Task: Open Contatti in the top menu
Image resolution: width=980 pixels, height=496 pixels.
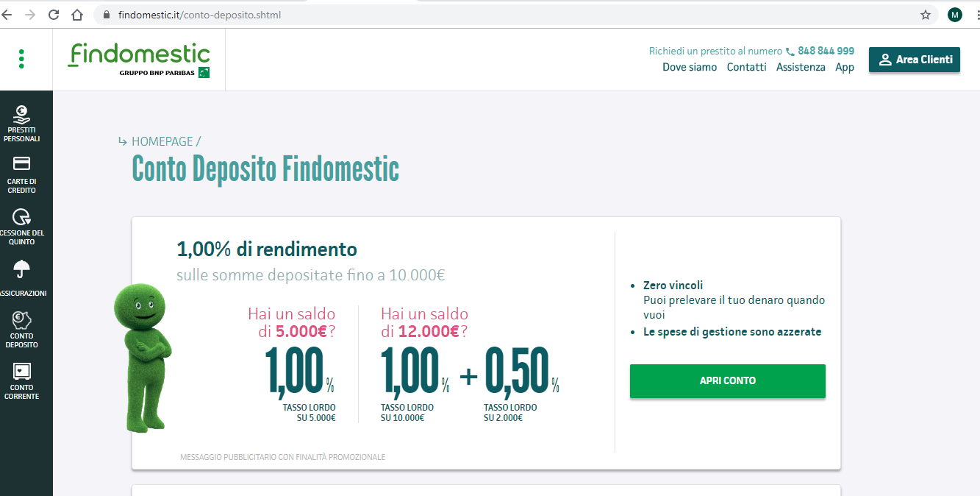Action: click(746, 67)
